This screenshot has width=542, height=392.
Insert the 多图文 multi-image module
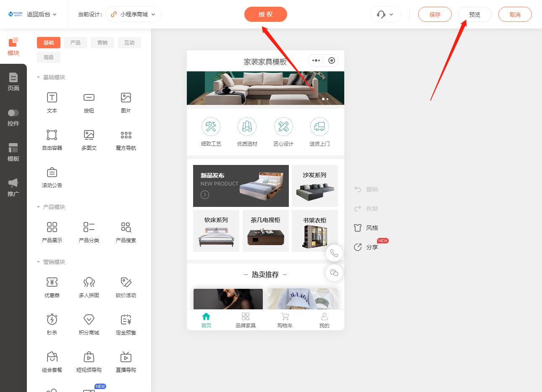[89, 140]
